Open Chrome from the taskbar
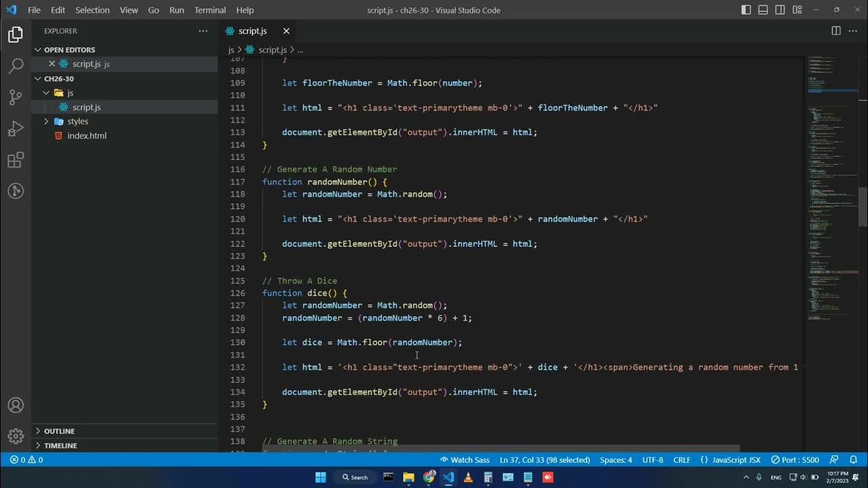This screenshot has height=488, width=868. point(429,477)
